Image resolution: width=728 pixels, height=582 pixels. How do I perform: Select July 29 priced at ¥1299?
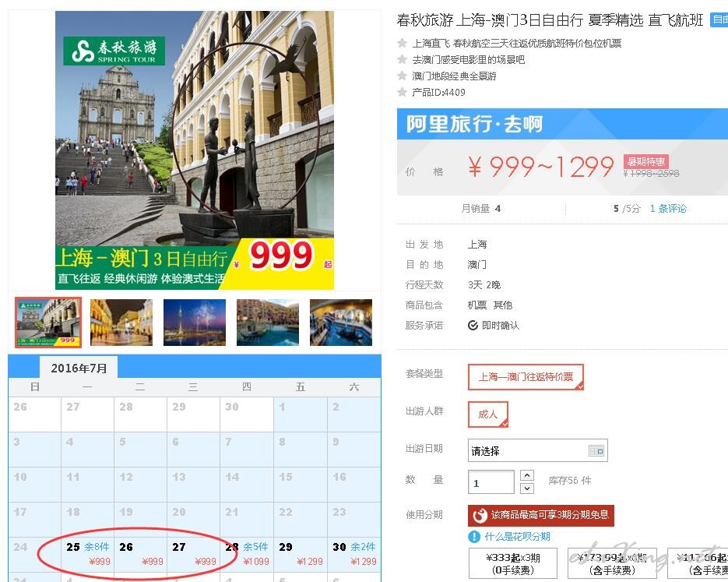[301, 554]
